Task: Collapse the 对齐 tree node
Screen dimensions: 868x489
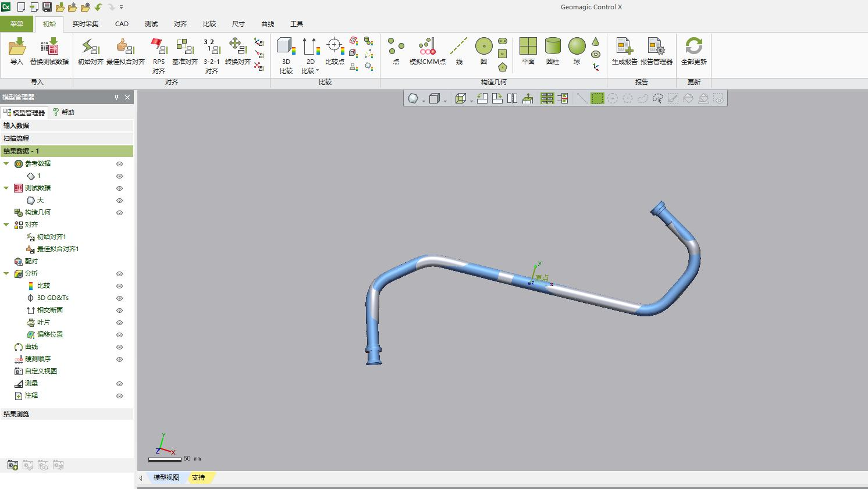Action: click(6, 225)
